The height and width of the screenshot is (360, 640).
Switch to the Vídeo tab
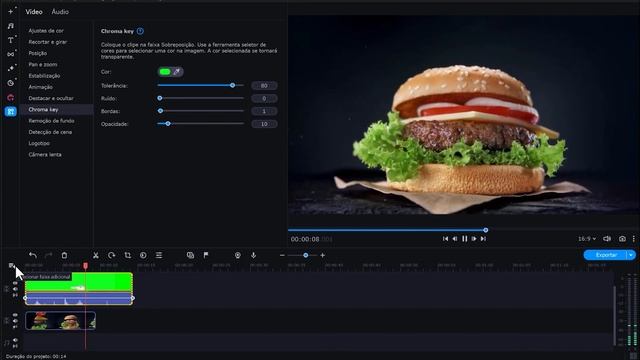[34, 12]
